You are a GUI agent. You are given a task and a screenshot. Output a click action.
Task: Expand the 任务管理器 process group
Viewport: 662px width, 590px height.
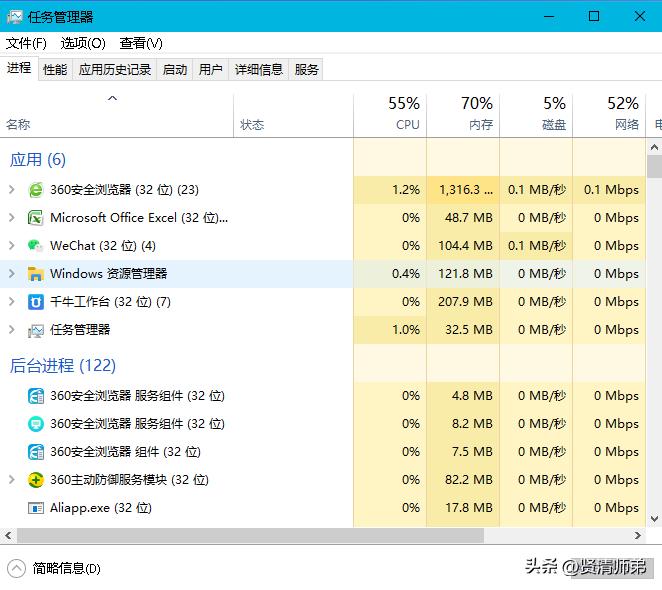pos(12,330)
